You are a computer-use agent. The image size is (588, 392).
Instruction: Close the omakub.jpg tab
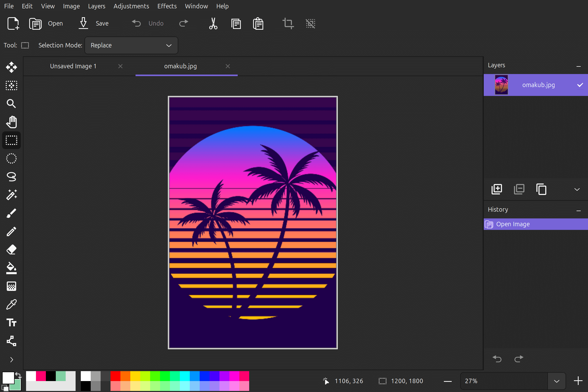228,66
